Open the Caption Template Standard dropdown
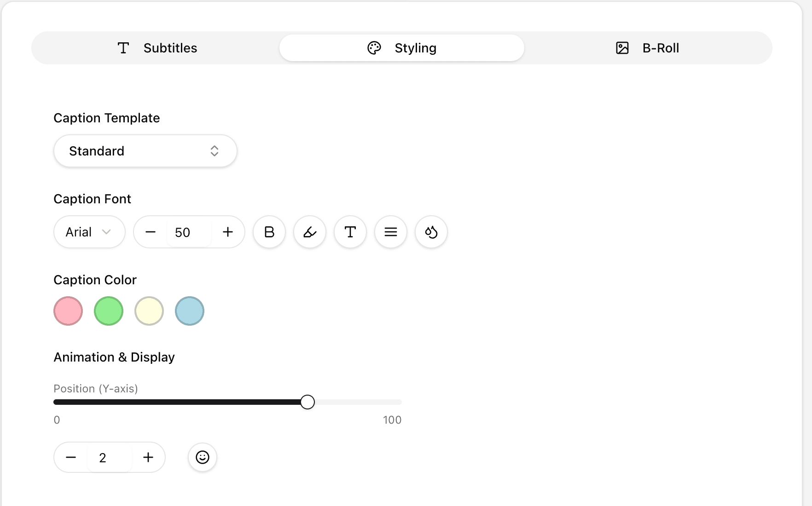 tap(145, 151)
